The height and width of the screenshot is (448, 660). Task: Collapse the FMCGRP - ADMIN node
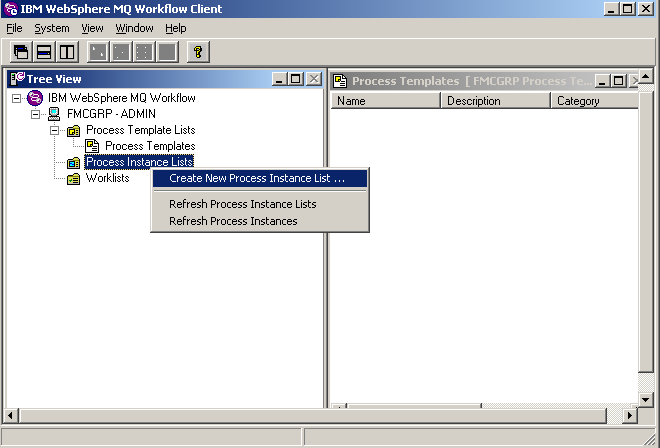click(35, 114)
